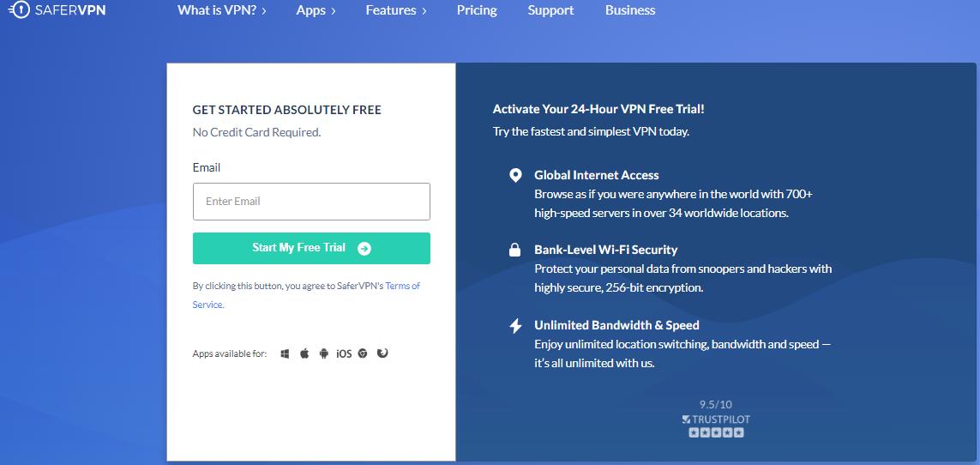
Task: Select the Apple macOS app icon
Action: [304, 353]
